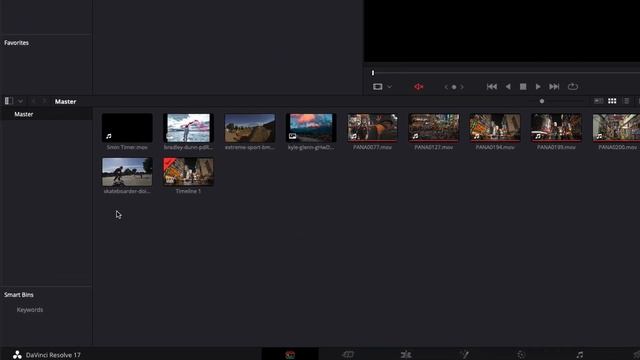Select the PANA0077.mov clip
Image resolution: width=640 pixels, height=360 pixels.
pos(372,128)
